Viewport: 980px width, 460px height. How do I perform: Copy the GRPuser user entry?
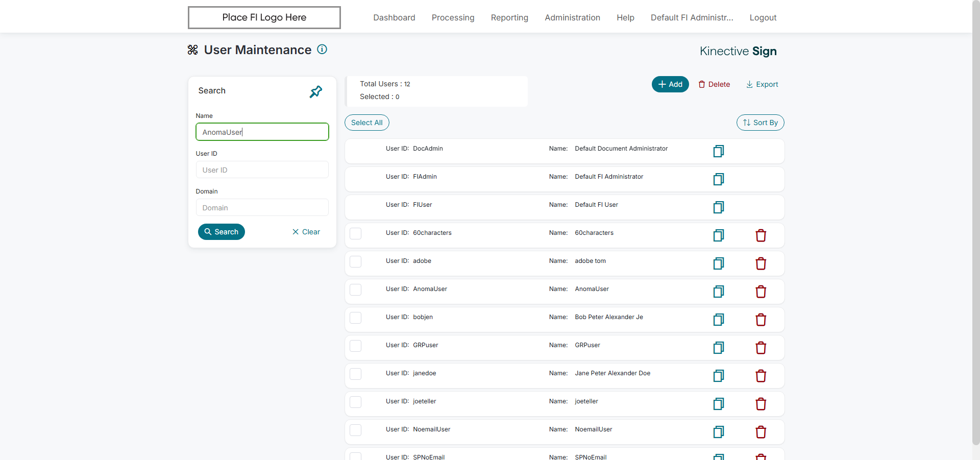719,348
